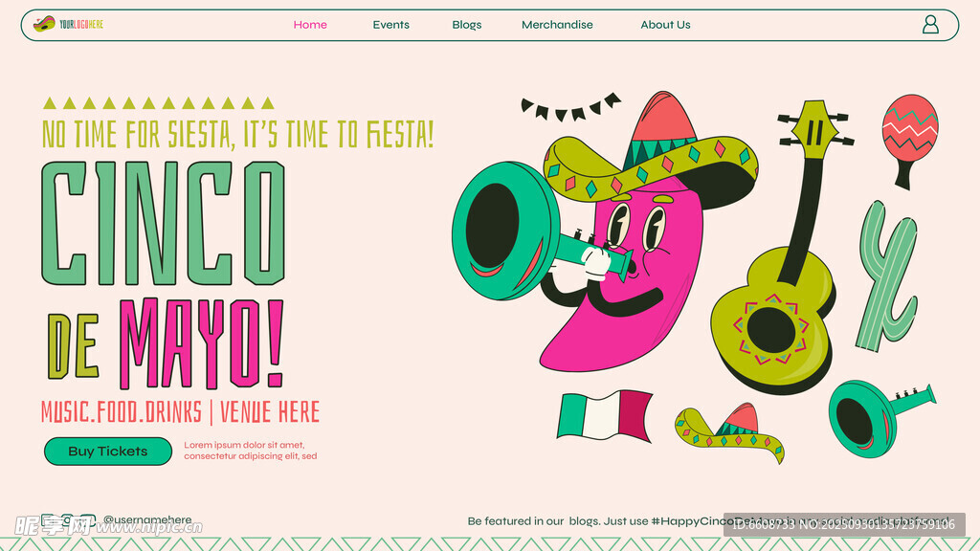Click the @usernamehere social handle
The height and width of the screenshot is (551, 980).
(x=147, y=520)
